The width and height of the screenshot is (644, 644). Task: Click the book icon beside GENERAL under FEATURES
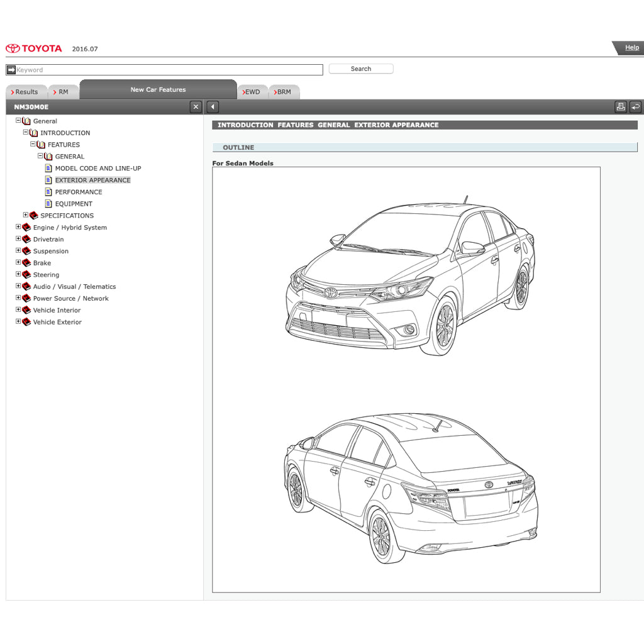pos(48,156)
